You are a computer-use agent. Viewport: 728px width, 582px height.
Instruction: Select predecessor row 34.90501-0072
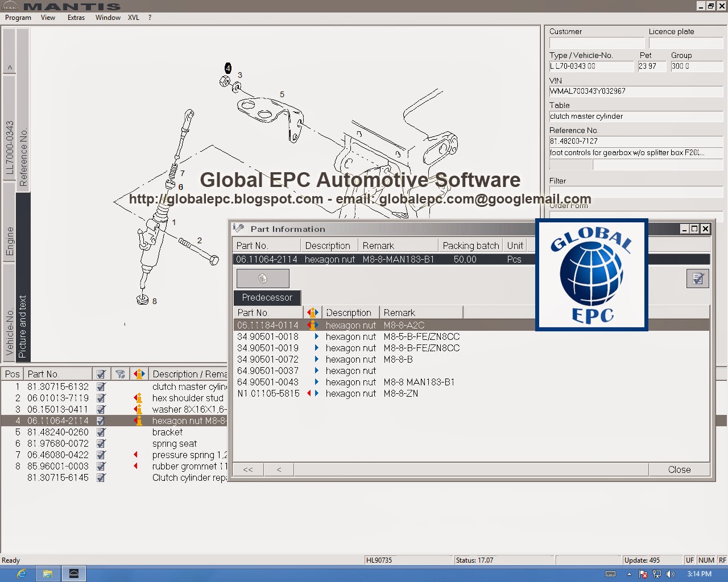pyautogui.click(x=471, y=359)
